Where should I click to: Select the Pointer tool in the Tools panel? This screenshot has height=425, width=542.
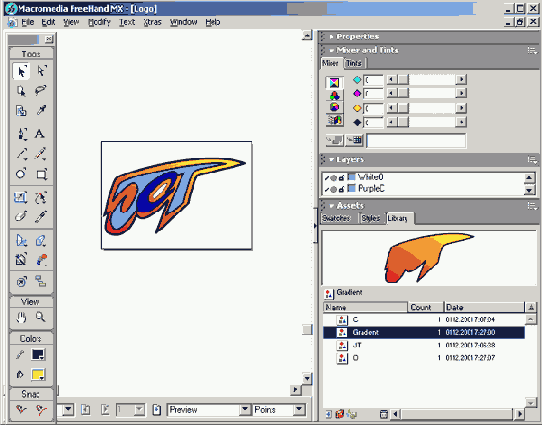point(21,71)
